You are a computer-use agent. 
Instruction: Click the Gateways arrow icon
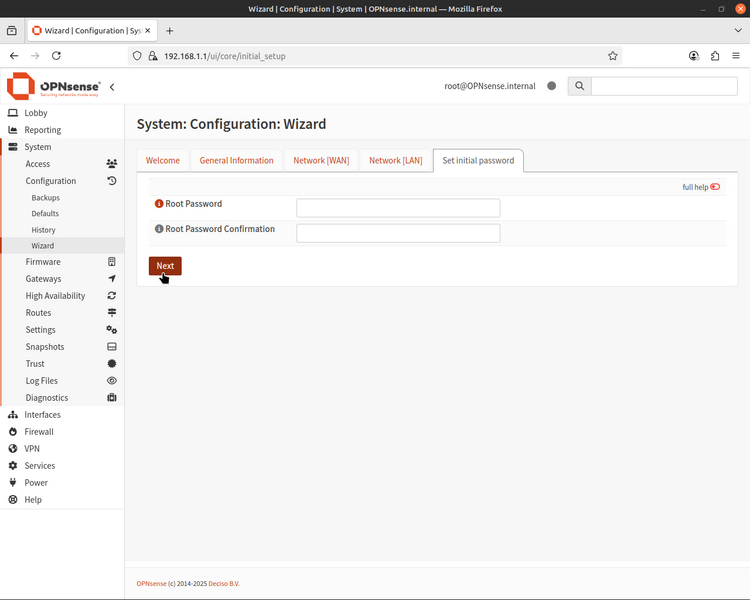pos(111,278)
